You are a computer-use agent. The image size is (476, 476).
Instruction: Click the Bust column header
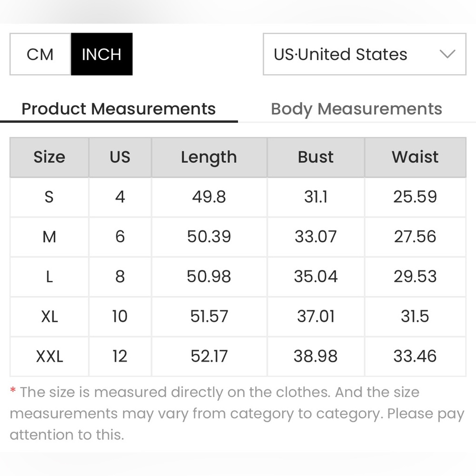tap(316, 157)
